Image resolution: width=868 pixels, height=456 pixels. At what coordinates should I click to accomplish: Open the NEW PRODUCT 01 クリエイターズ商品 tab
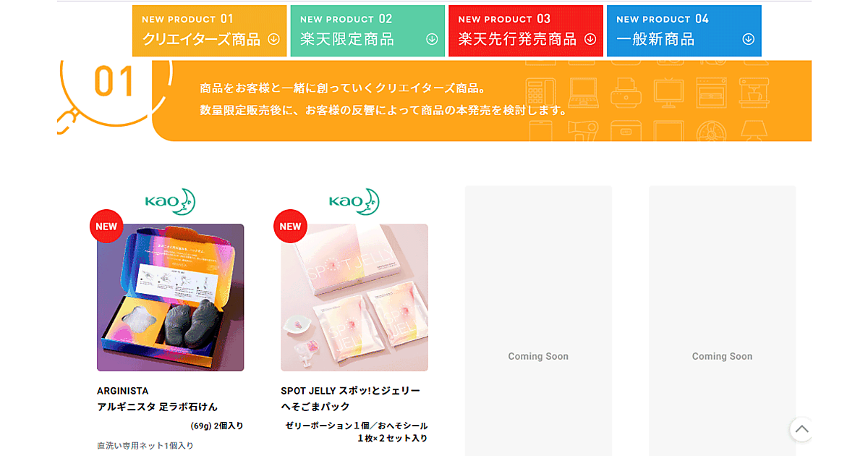tap(209, 31)
